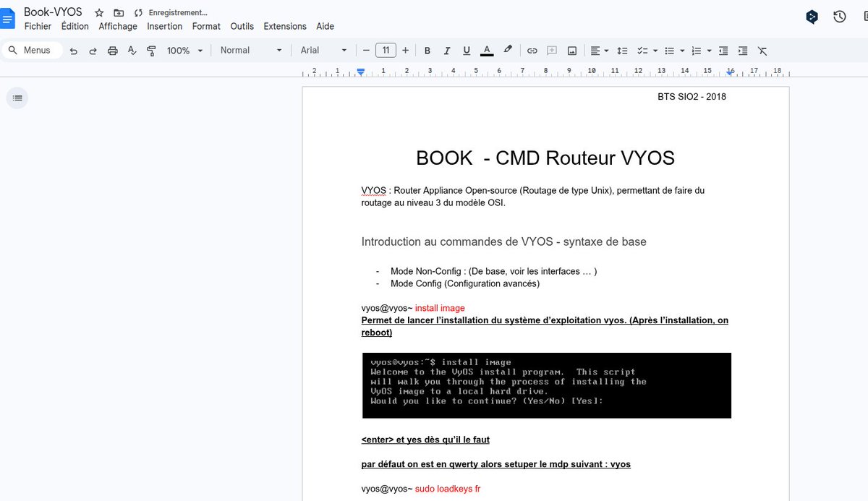Clear text formatting
Screen dimensions: 868x501
click(762, 51)
